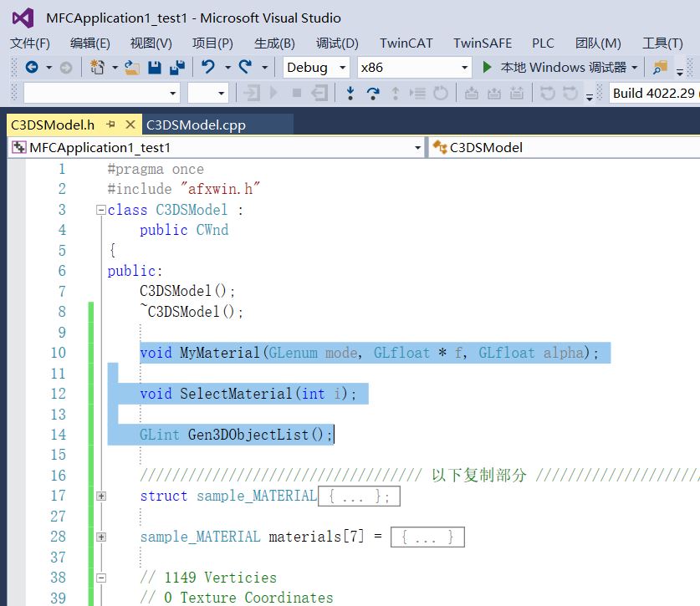The image size is (700, 606).
Task: Click the Find in Files icon
Action: [x=660, y=68]
